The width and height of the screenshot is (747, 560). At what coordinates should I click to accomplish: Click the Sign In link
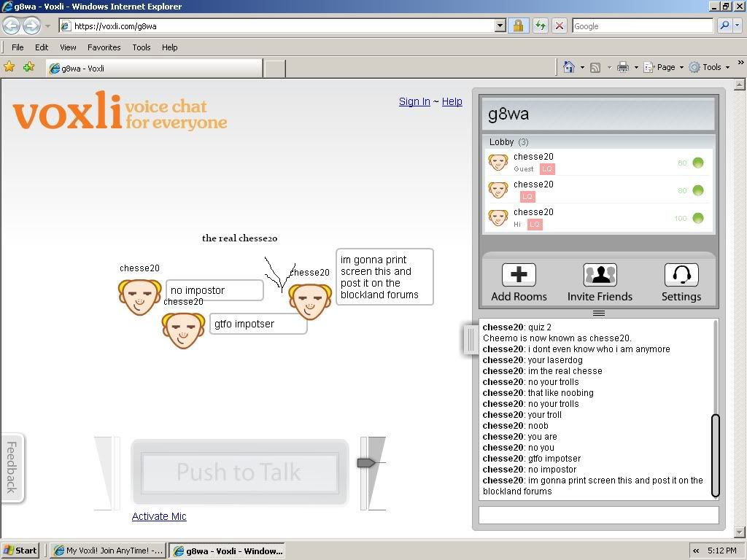414,101
